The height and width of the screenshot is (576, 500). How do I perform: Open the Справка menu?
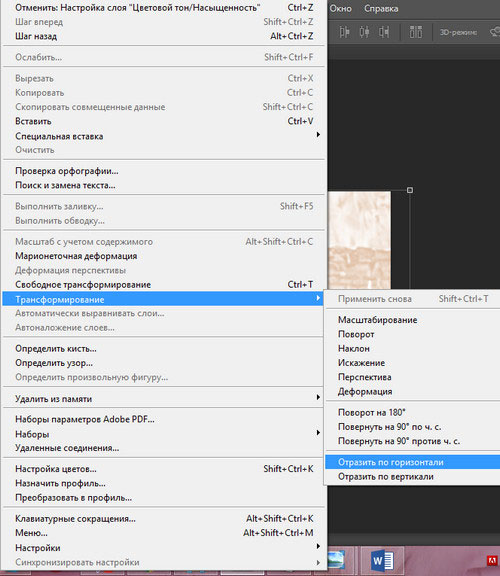coord(381,8)
